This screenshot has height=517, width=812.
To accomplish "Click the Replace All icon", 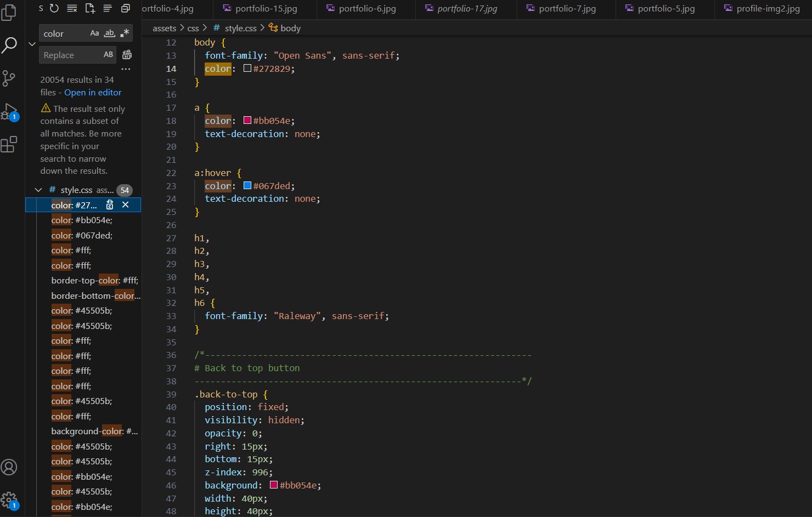I will click(127, 55).
